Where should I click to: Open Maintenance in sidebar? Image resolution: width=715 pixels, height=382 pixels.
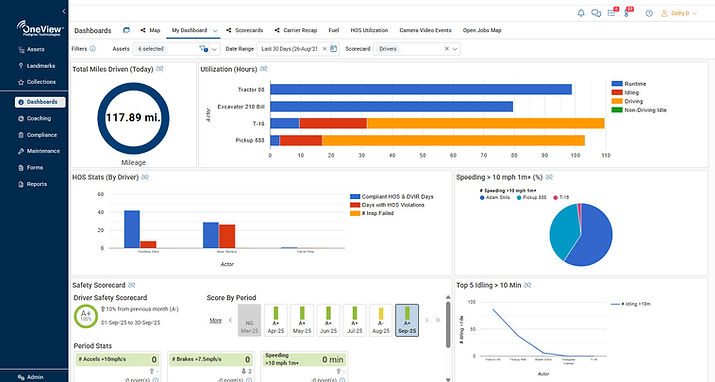(x=39, y=151)
